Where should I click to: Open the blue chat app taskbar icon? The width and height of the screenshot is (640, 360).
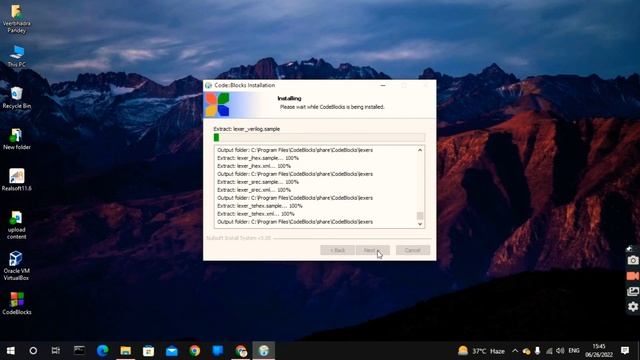click(218, 351)
